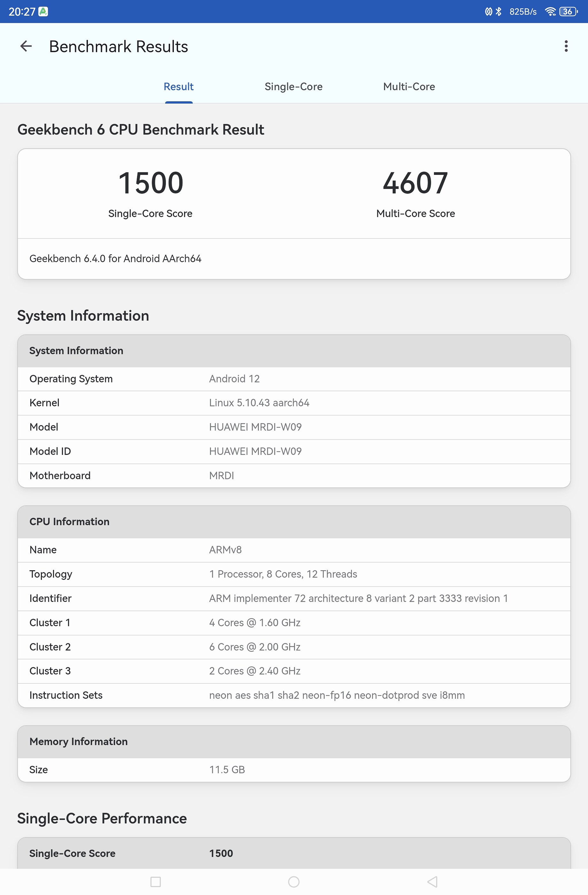Select the Result tab
Screen dimensions: 588x895
[179, 87]
